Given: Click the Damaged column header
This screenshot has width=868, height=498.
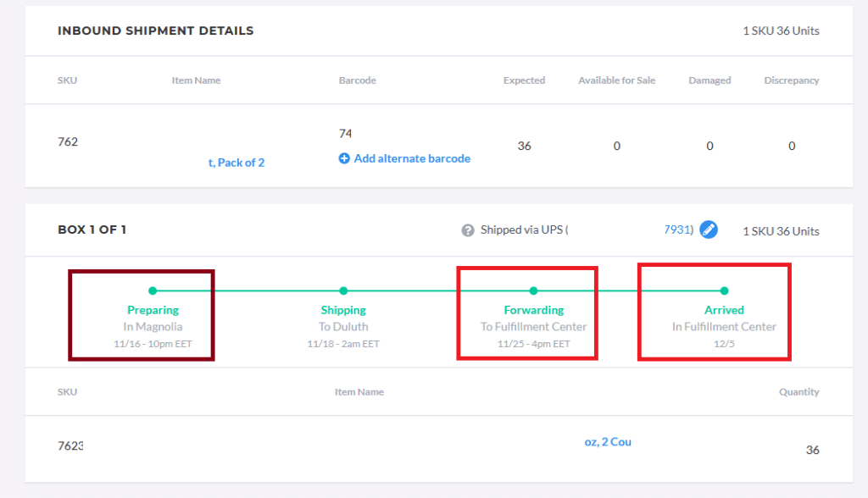Looking at the screenshot, I should (x=709, y=80).
